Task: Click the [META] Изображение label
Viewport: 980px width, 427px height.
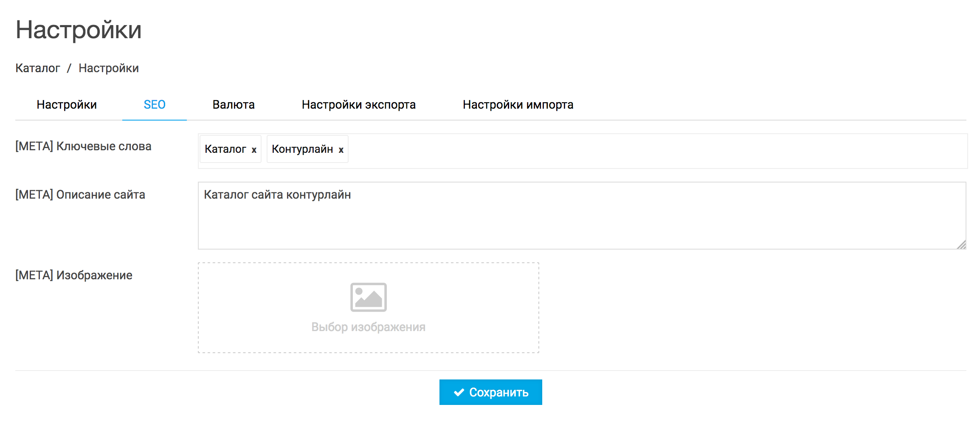Action: click(74, 275)
